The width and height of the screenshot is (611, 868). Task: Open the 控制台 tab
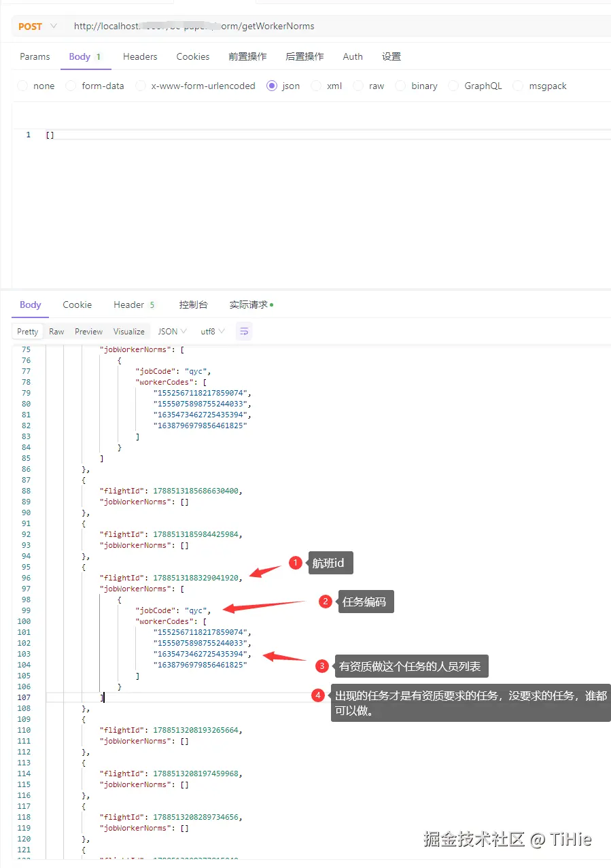click(193, 305)
